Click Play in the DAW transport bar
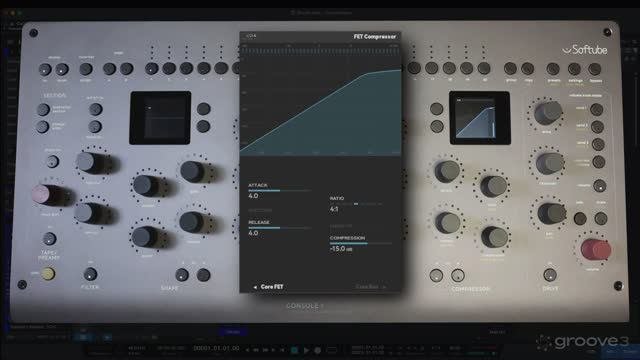 (306, 350)
